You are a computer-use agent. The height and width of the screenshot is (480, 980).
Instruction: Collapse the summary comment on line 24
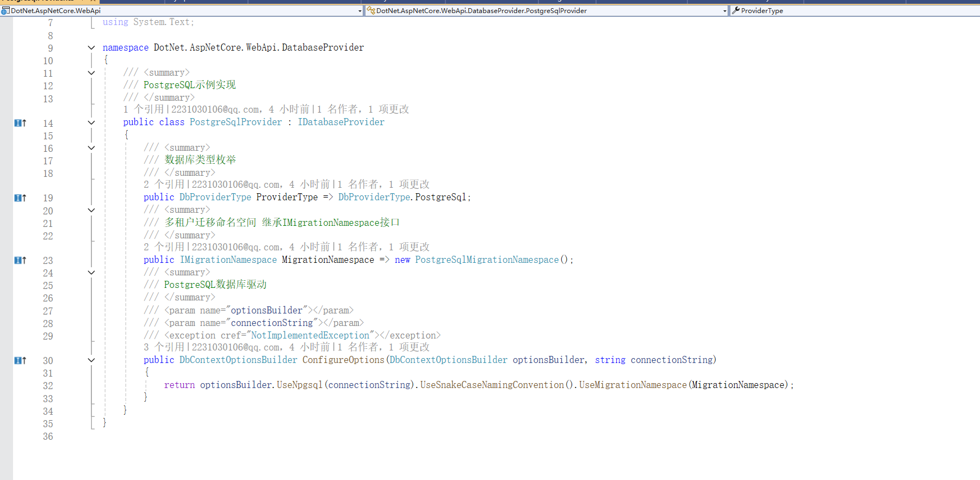[x=91, y=273]
